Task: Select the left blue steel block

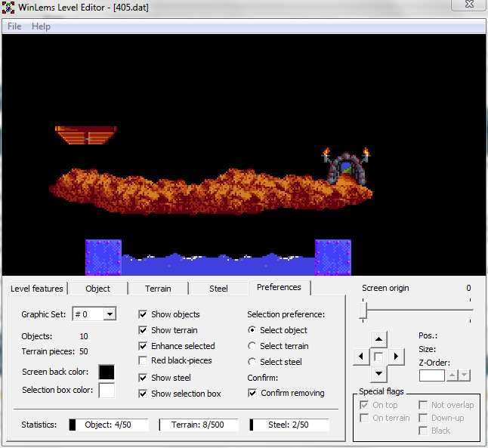Action: point(103,258)
